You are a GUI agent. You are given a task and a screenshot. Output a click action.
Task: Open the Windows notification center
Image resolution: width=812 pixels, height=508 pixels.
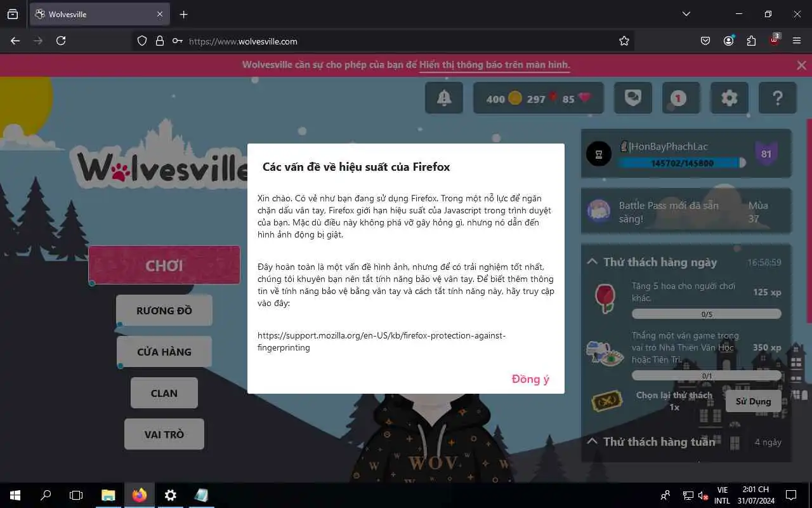791,495
